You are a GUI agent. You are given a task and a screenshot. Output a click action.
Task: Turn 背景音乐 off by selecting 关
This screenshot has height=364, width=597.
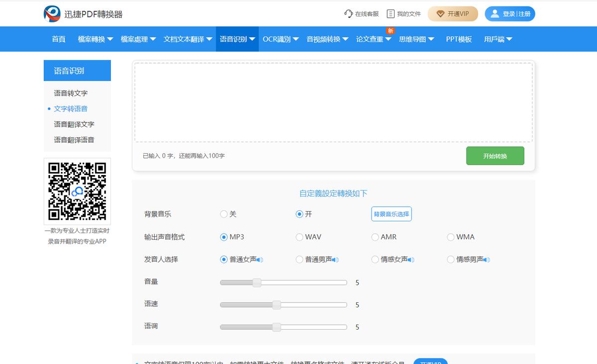coord(224,214)
